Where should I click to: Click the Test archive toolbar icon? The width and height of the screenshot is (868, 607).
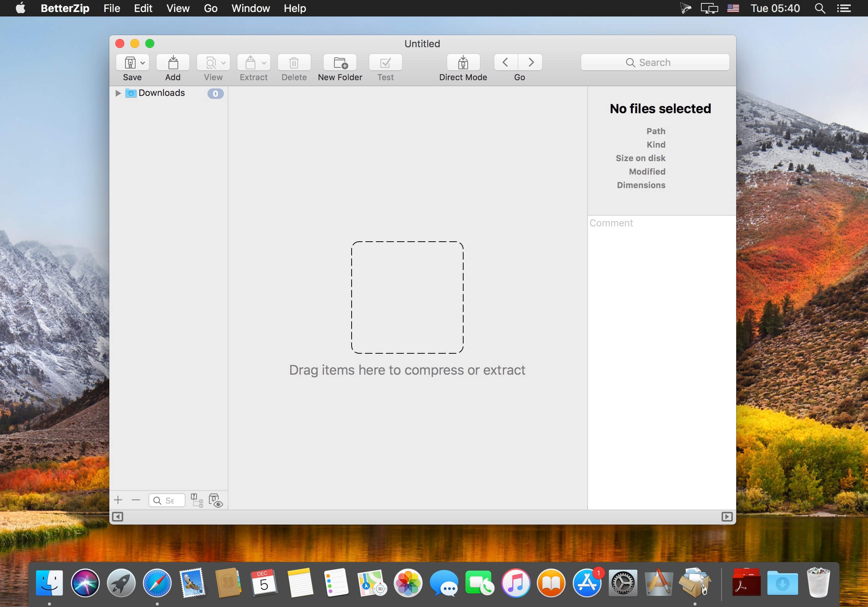tap(385, 63)
